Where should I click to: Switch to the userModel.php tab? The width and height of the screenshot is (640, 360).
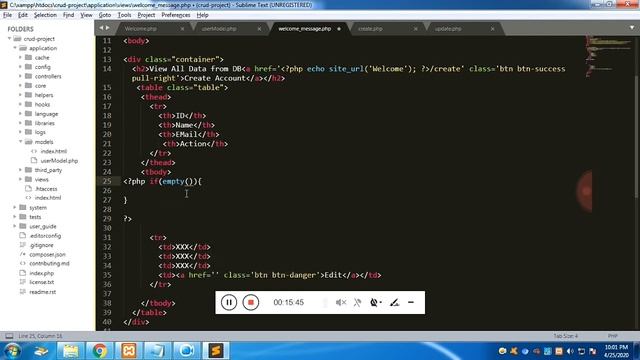point(219,29)
